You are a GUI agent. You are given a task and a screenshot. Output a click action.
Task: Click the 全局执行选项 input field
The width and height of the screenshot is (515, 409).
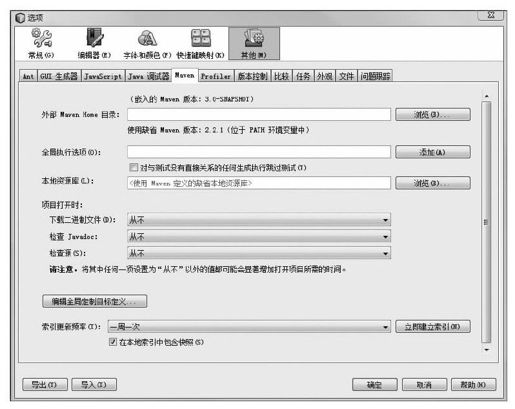point(259,152)
